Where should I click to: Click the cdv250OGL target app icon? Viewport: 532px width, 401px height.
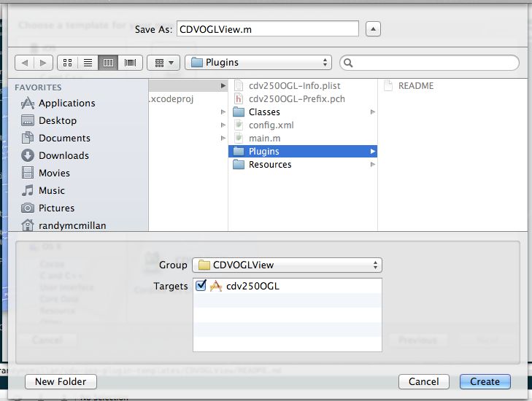point(216,286)
